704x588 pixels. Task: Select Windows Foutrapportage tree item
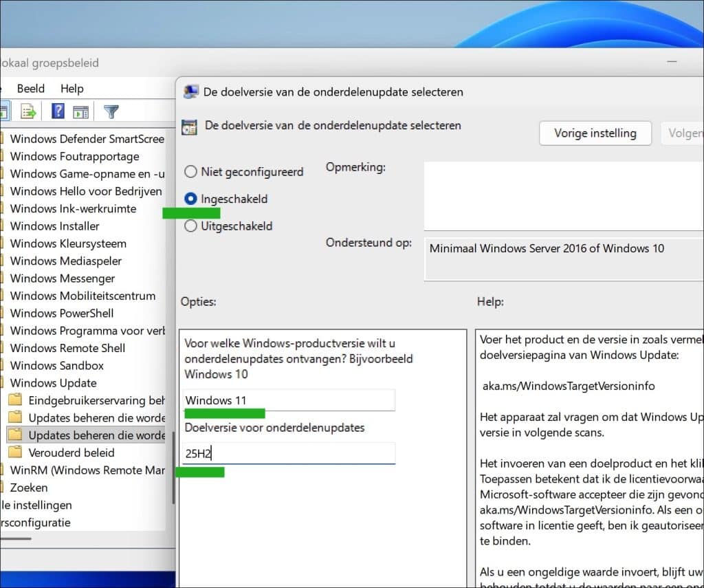click(74, 156)
